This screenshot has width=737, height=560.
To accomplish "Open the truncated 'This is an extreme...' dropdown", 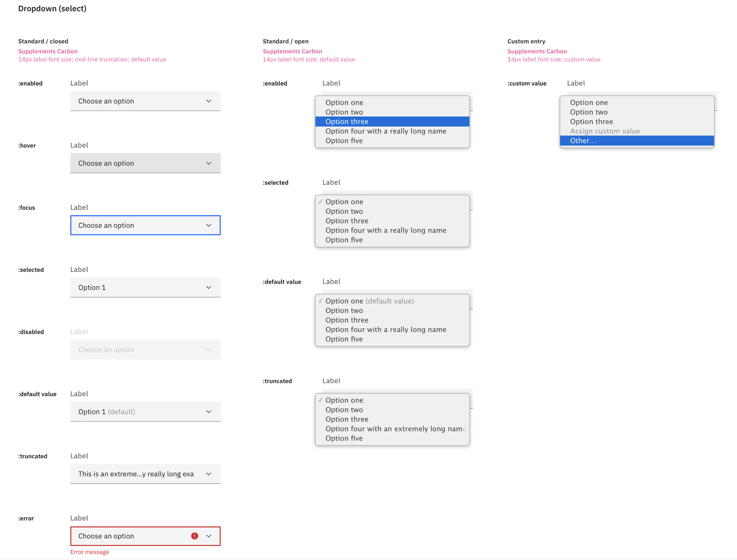I will coord(136,474).
